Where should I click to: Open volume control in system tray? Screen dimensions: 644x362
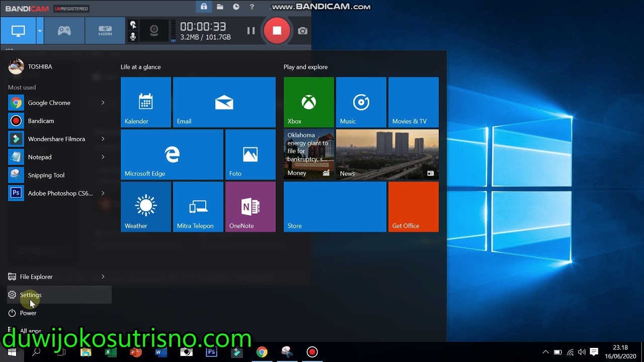coord(582,352)
